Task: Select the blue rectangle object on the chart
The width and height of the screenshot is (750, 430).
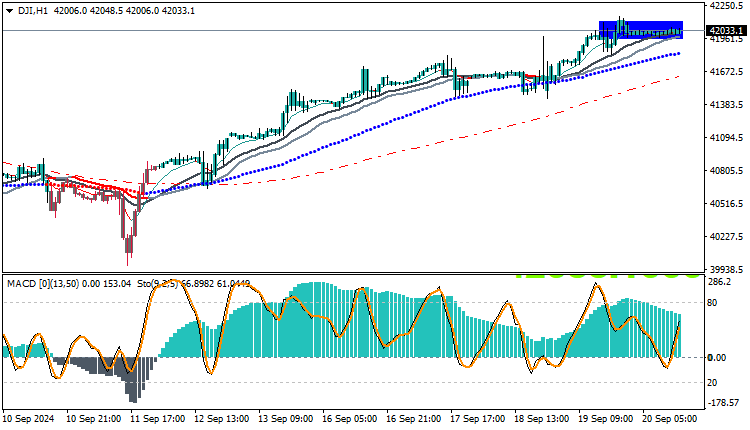Action: [640, 30]
